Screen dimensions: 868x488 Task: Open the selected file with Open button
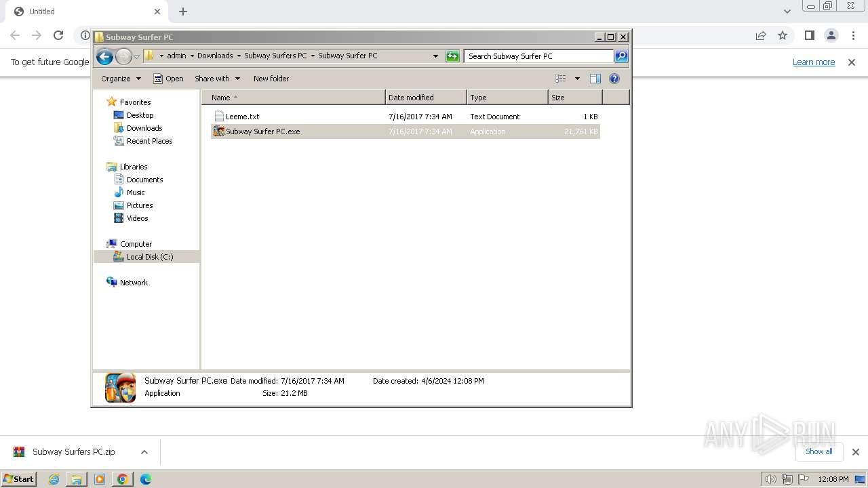point(168,79)
